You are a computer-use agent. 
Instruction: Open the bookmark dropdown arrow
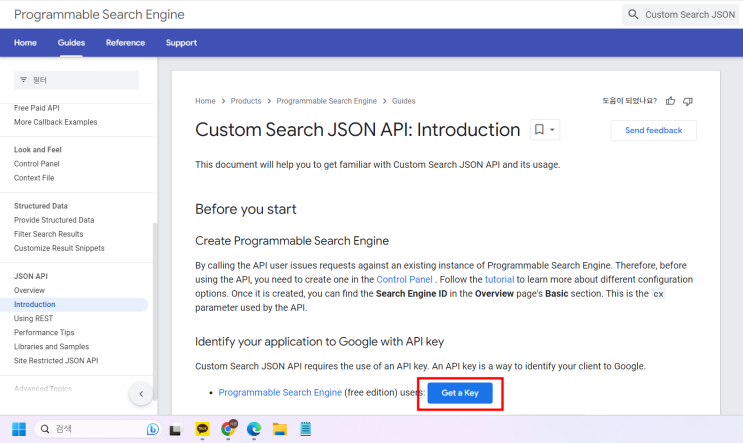pyautogui.click(x=552, y=130)
